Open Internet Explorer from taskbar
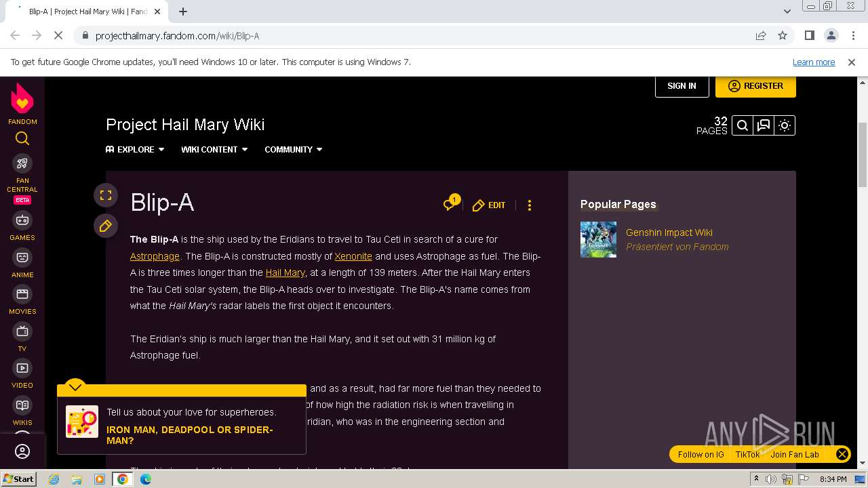 [54, 479]
